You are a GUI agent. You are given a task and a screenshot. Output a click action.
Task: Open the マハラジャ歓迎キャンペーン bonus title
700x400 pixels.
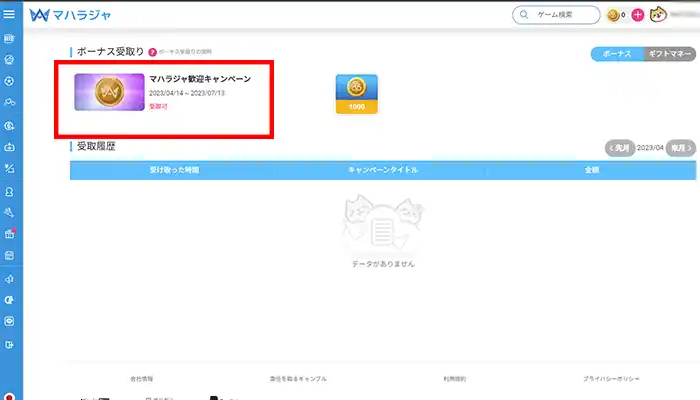click(199, 78)
